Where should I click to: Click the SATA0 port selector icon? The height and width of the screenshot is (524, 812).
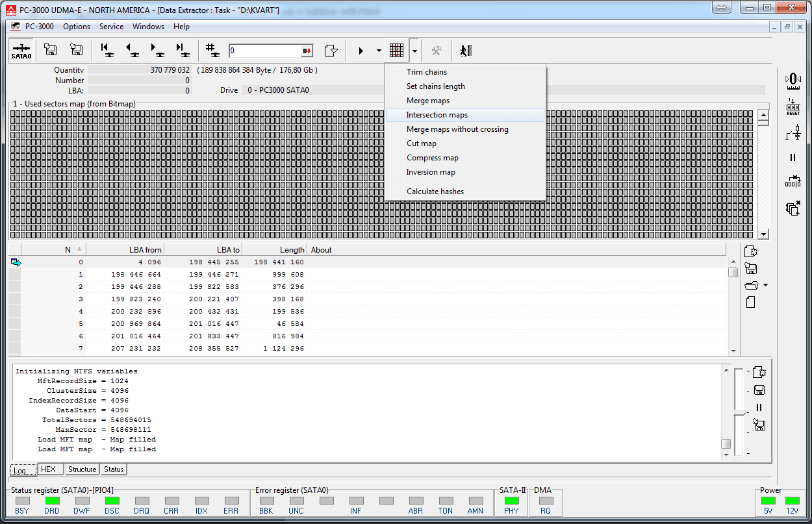[x=21, y=51]
